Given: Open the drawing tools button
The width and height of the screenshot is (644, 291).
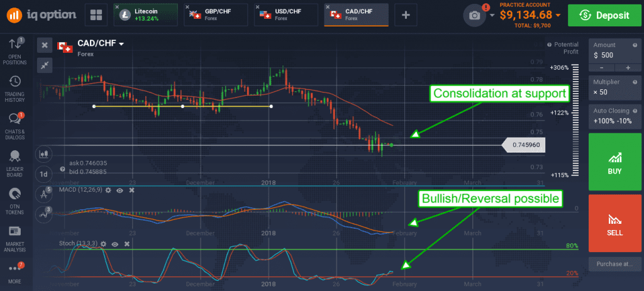Looking at the screenshot, I should (x=43, y=194).
